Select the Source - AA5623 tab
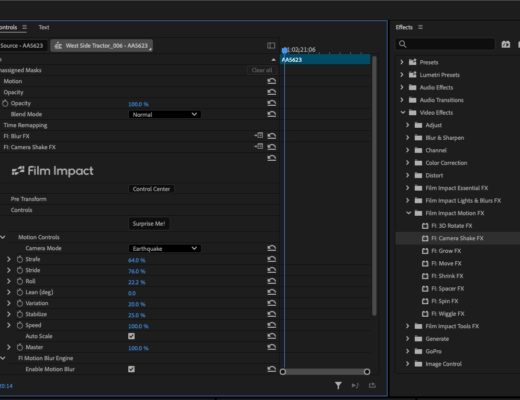The height and width of the screenshot is (400, 520). point(22,46)
